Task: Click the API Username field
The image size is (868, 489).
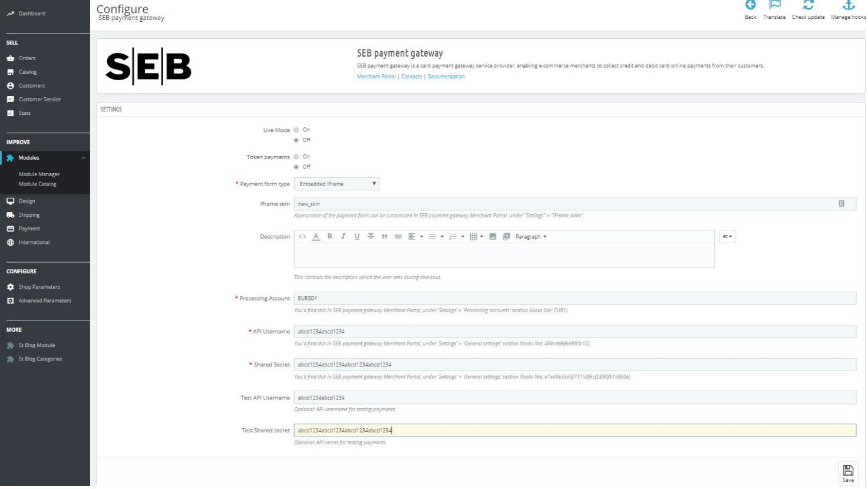Action: pyautogui.click(x=575, y=332)
